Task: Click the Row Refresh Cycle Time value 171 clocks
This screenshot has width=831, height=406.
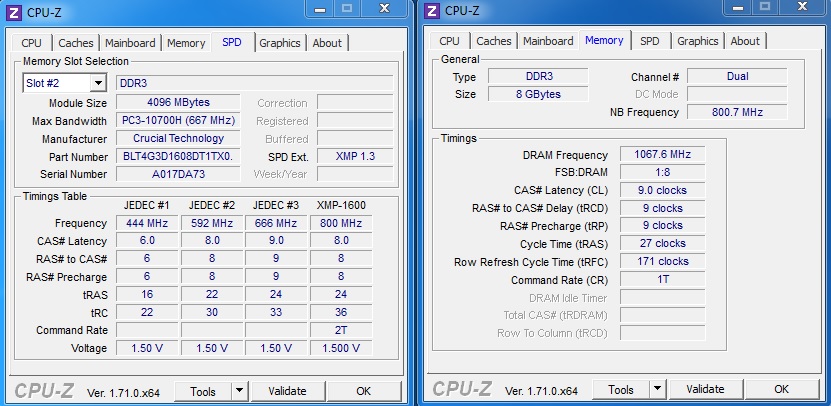Action: [662, 261]
